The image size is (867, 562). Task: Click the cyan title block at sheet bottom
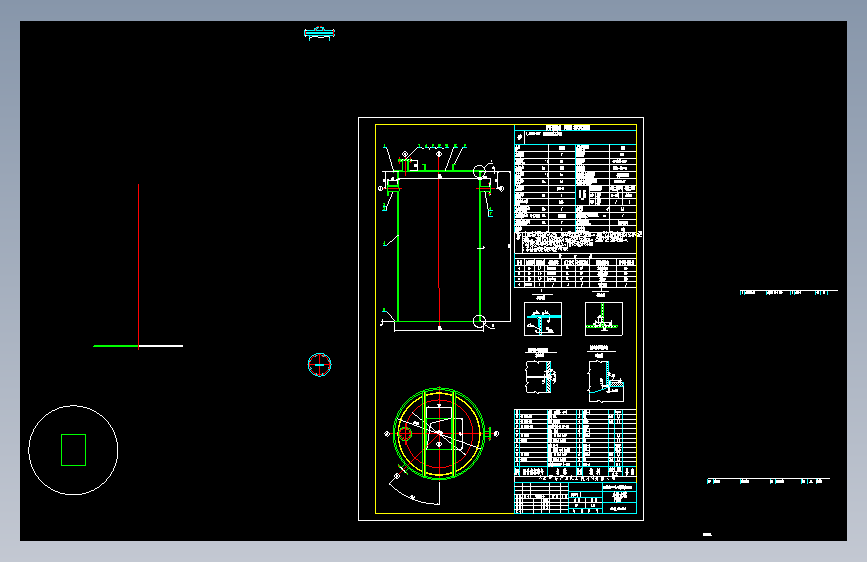pos(575,498)
